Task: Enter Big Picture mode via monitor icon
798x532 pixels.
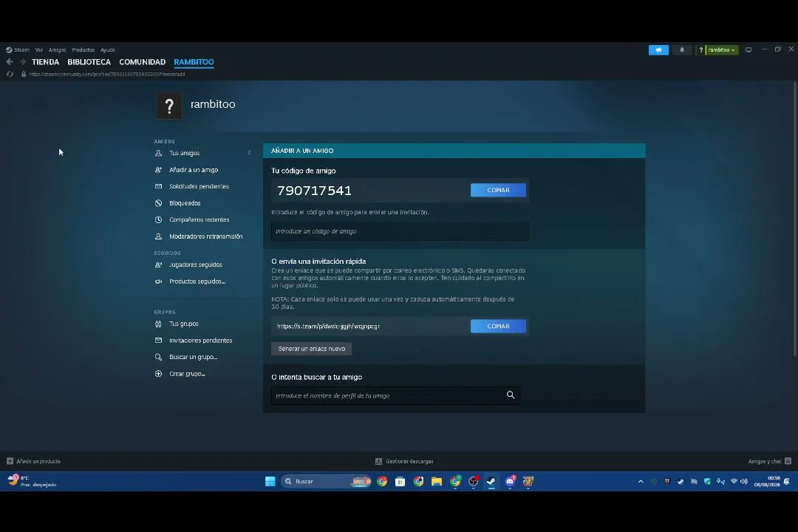Action: tap(748, 50)
